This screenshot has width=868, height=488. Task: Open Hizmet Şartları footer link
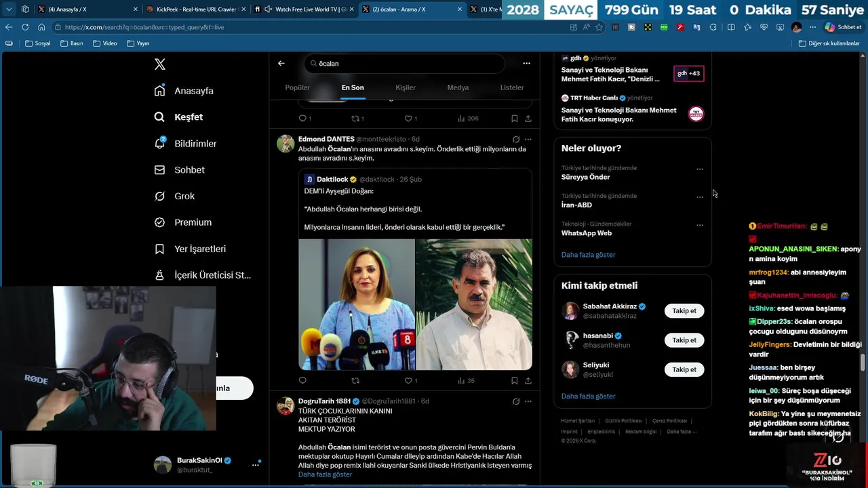[x=578, y=421]
